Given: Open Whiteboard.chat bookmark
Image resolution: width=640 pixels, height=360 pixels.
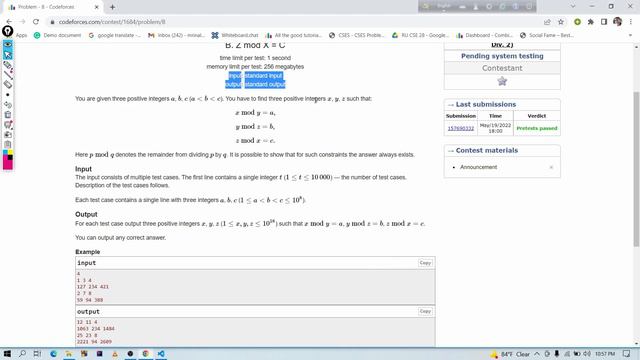Looking at the screenshot, I should (x=235, y=36).
